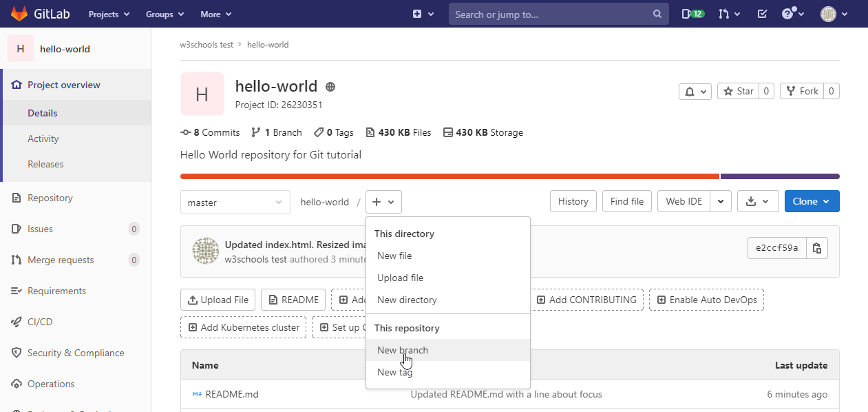Select New branch from the open menu
Image resolution: width=868 pixels, height=412 pixels.
(x=402, y=350)
